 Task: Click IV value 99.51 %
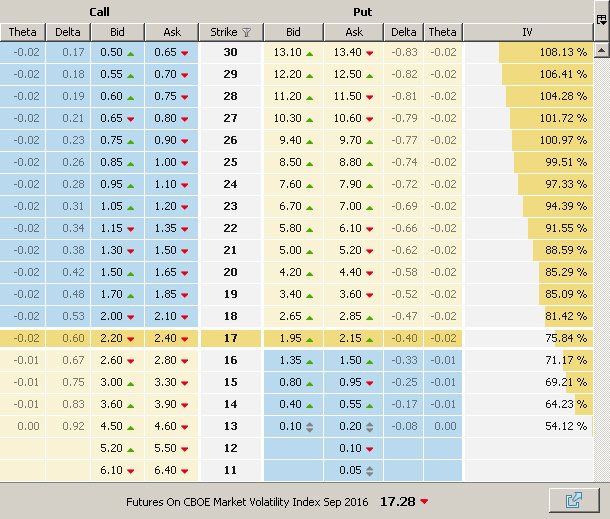click(528, 162)
